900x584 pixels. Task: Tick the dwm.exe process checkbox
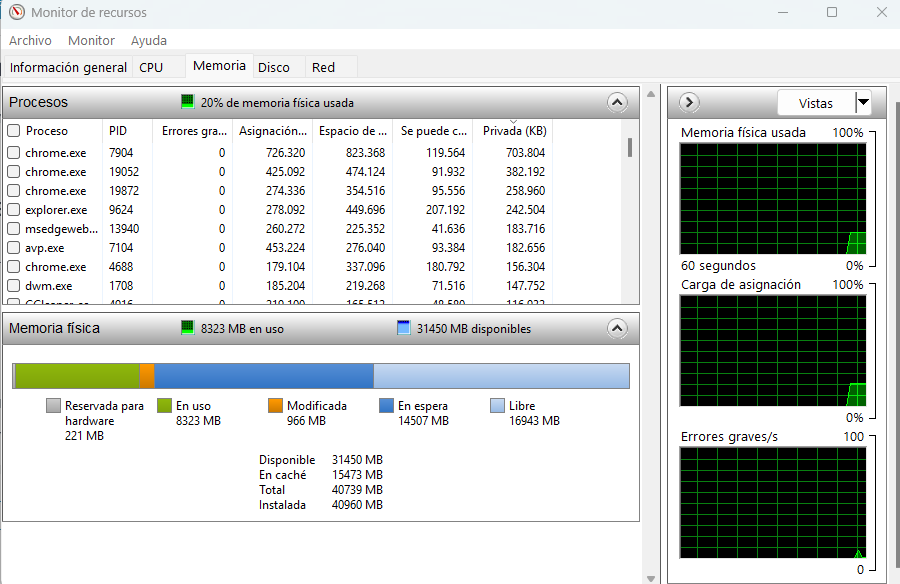[x=14, y=286]
